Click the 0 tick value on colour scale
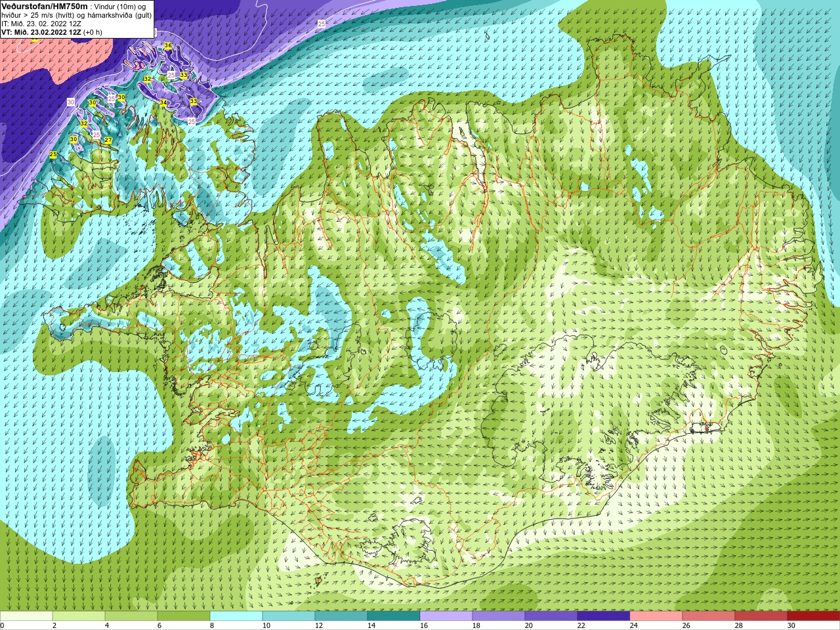840x630 pixels. click(3, 625)
